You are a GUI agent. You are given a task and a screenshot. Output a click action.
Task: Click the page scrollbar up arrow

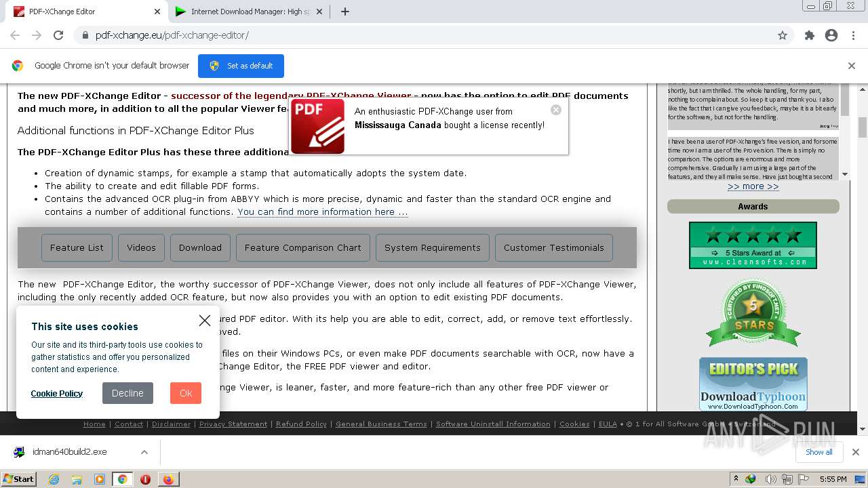863,89
